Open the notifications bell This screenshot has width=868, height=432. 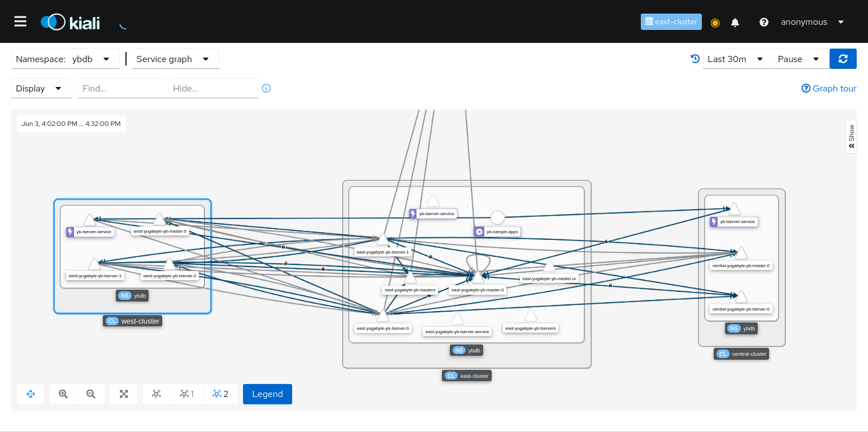735,22
